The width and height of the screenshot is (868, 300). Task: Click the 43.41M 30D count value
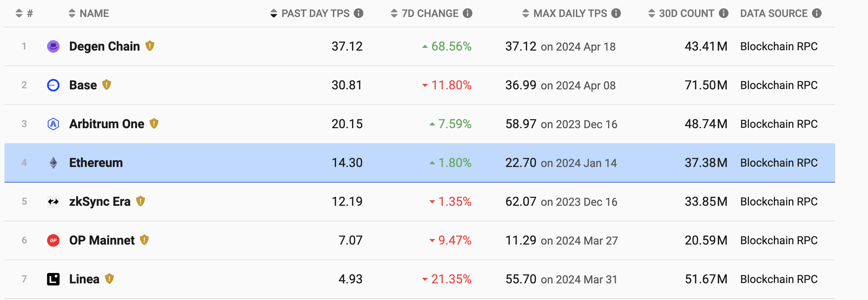coord(706,46)
